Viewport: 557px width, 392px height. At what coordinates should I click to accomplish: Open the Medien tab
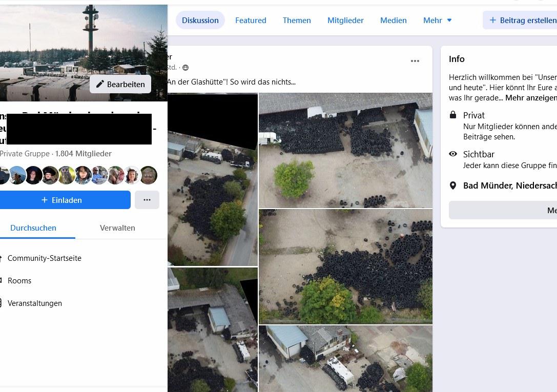(x=393, y=20)
